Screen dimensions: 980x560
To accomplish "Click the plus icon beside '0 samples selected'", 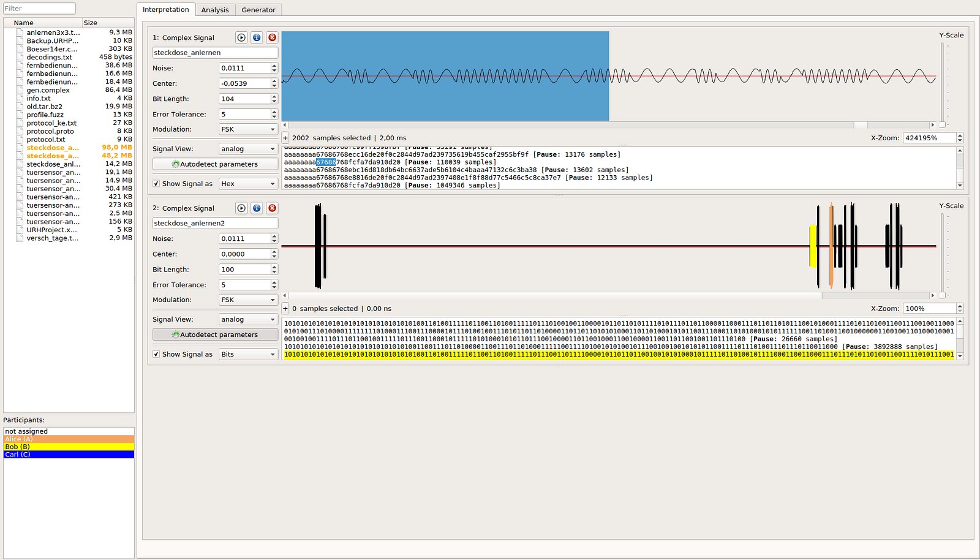I will point(285,309).
